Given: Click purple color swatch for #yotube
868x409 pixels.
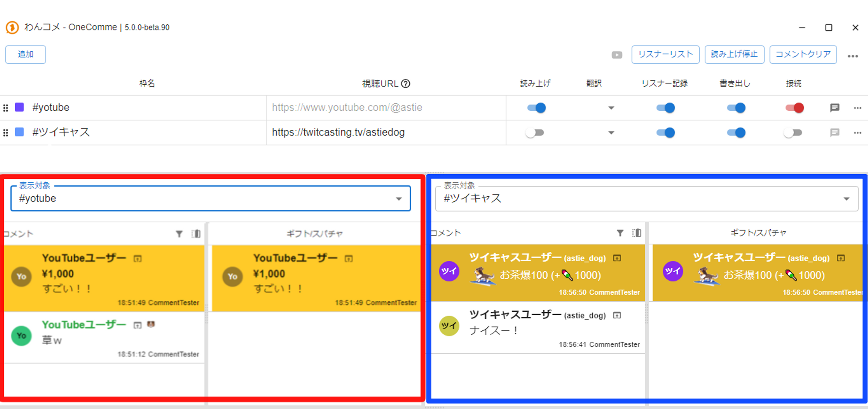Looking at the screenshot, I should click(20, 107).
